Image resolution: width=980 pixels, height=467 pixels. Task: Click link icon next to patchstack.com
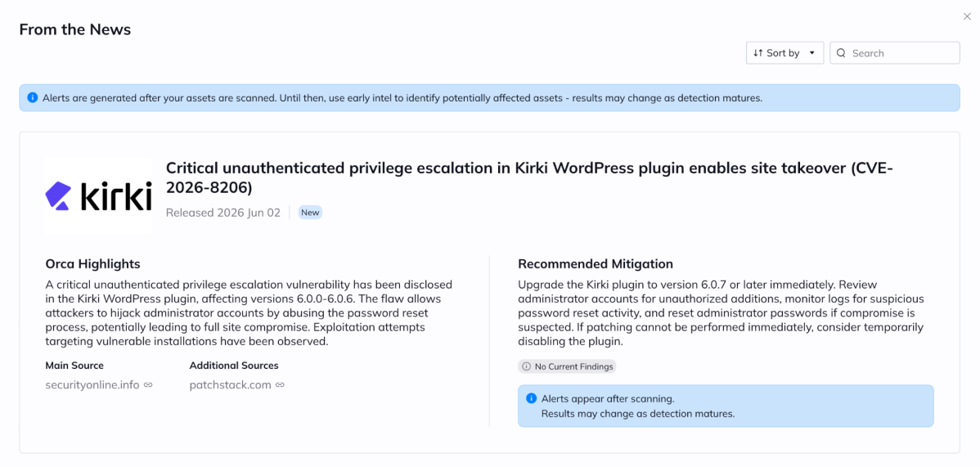click(280, 385)
